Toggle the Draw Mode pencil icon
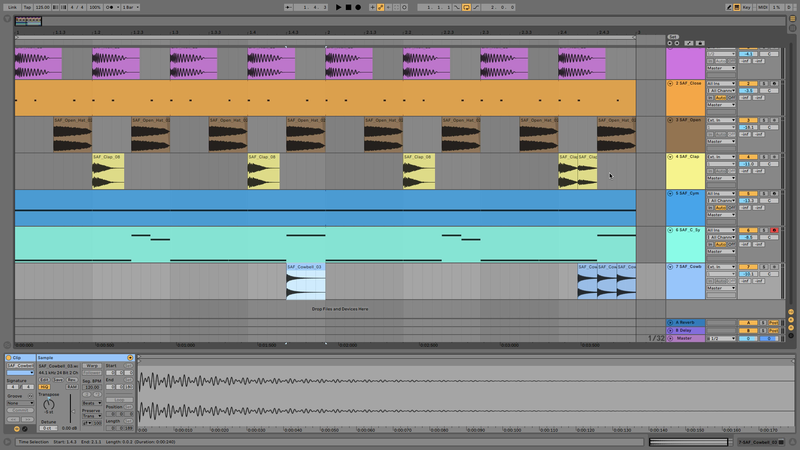The width and height of the screenshot is (800, 450). click(x=729, y=7)
